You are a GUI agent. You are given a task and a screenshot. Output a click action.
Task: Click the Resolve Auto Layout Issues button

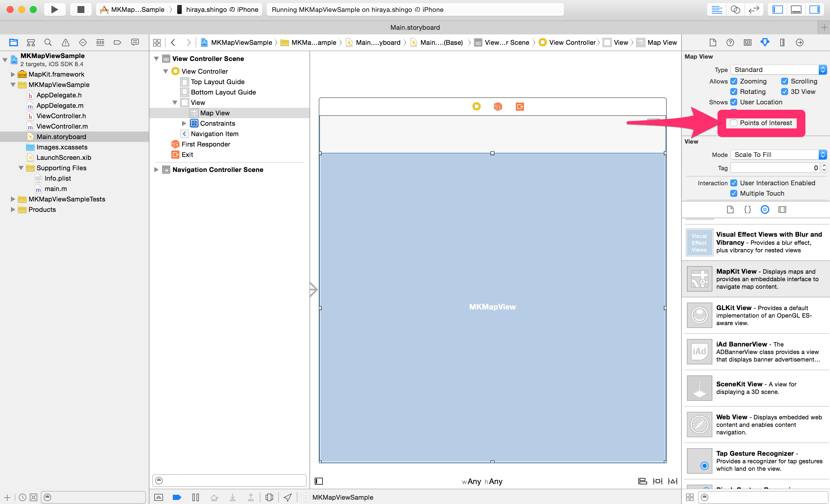(673, 481)
